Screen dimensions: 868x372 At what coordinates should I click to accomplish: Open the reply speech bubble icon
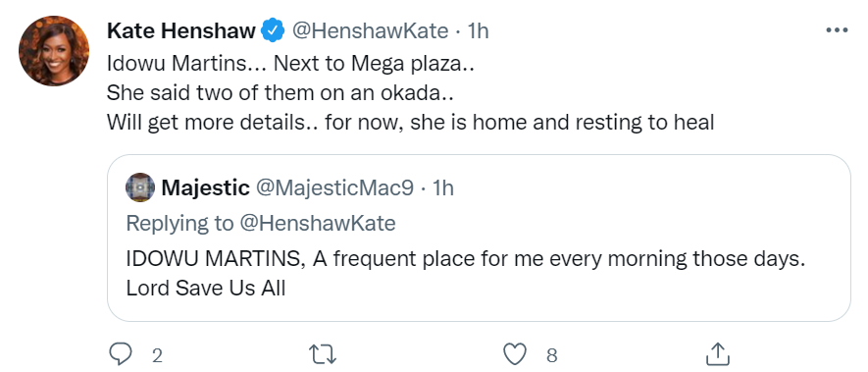click(x=120, y=354)
